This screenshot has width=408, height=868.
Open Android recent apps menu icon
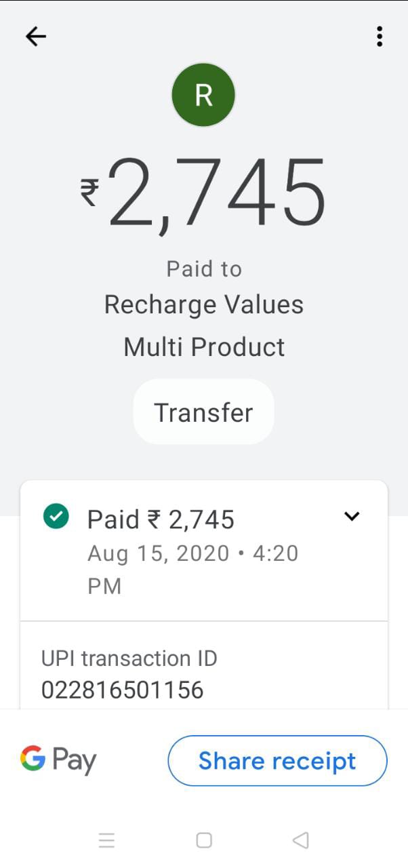[106, 841]
